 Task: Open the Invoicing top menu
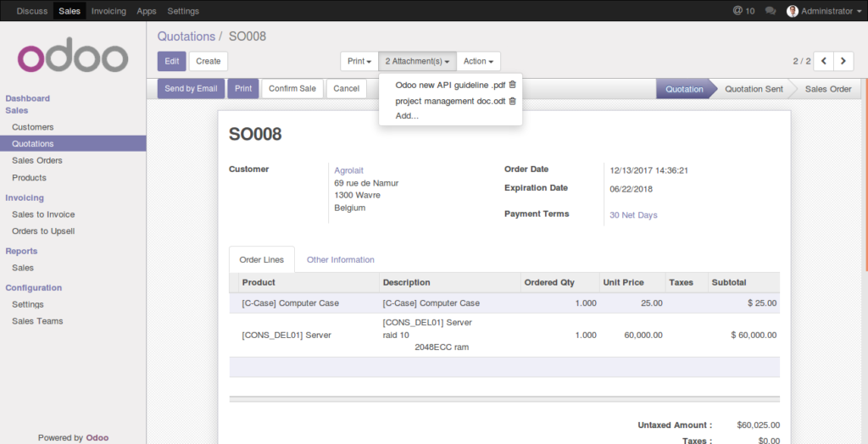click(x=108, y=11)
